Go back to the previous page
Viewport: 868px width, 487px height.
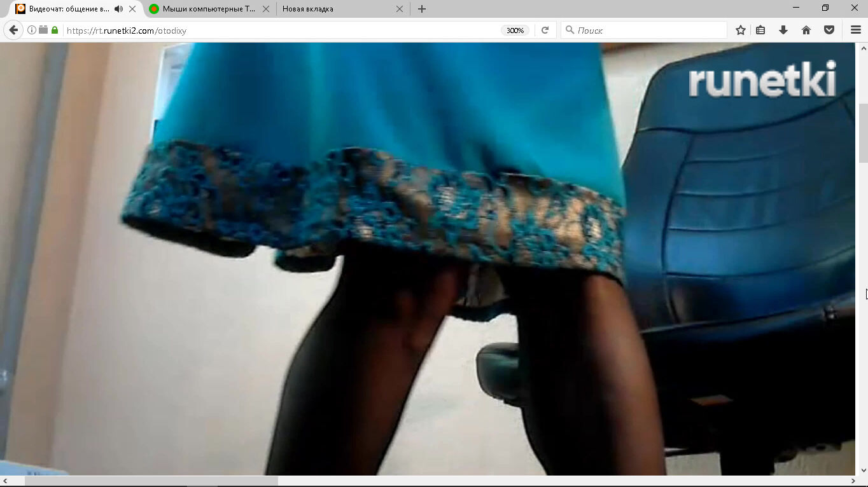13,30
